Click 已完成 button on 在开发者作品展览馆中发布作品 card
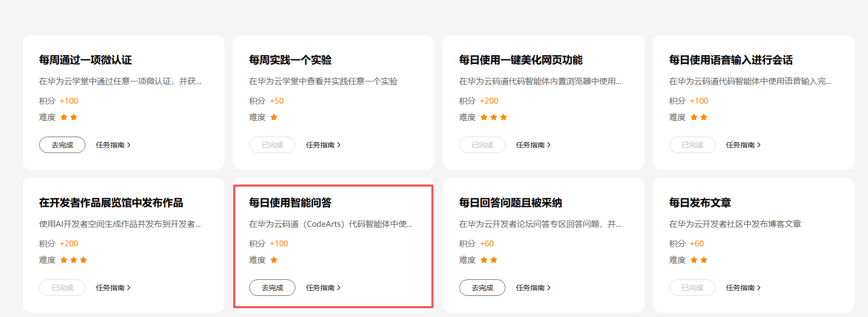The image size is (868, 317). pyautogui.click(x=62, y=288)
